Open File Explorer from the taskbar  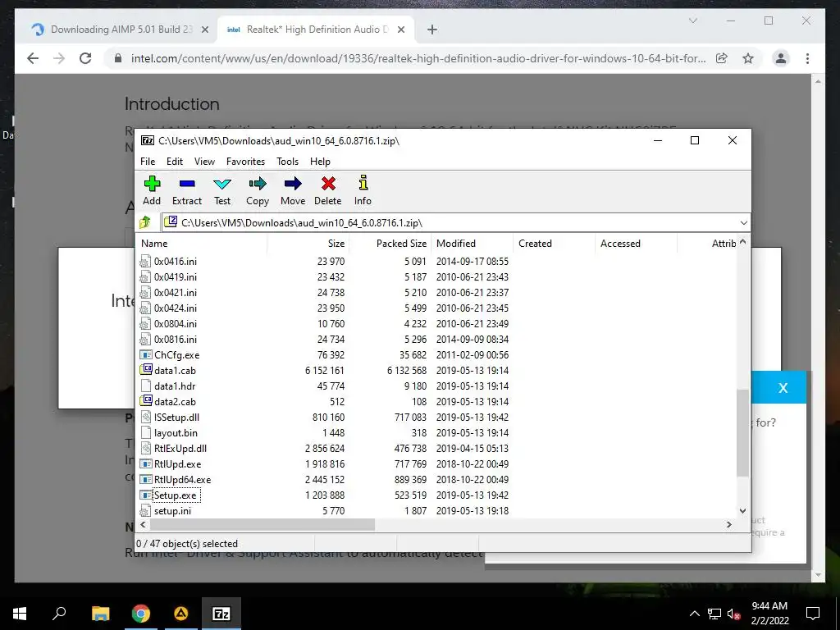100,614
